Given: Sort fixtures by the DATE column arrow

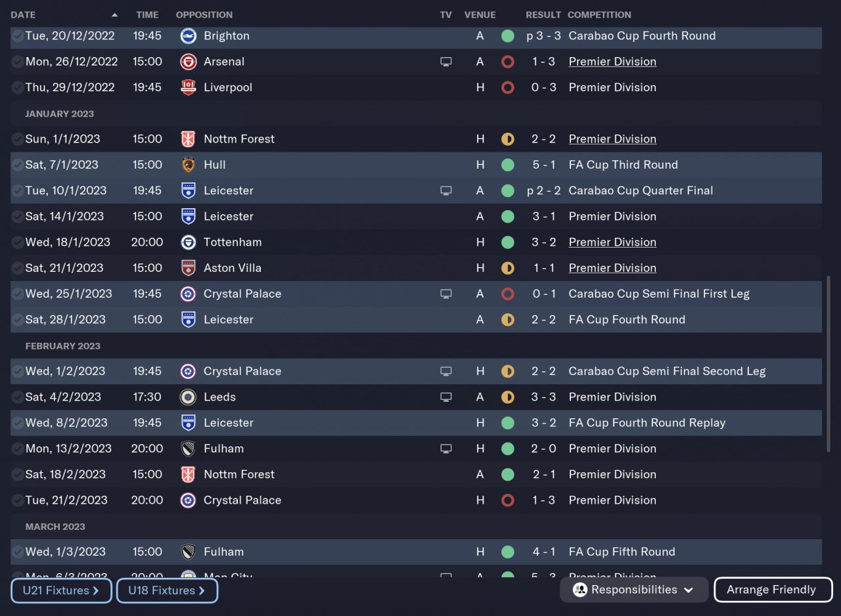Looking at the screenshot, I should click(x=115, y=14).
